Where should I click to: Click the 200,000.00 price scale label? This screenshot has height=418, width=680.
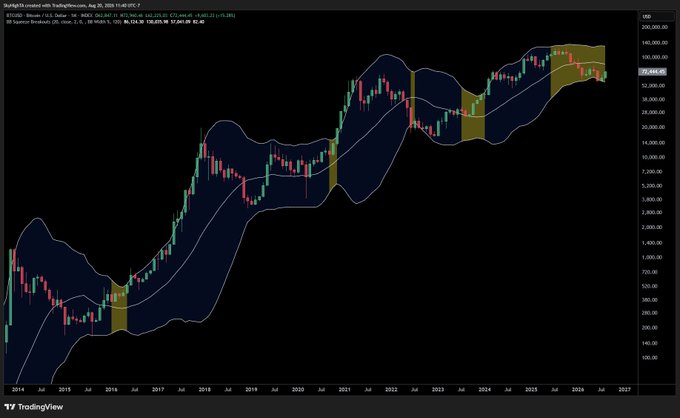(655, 27)
